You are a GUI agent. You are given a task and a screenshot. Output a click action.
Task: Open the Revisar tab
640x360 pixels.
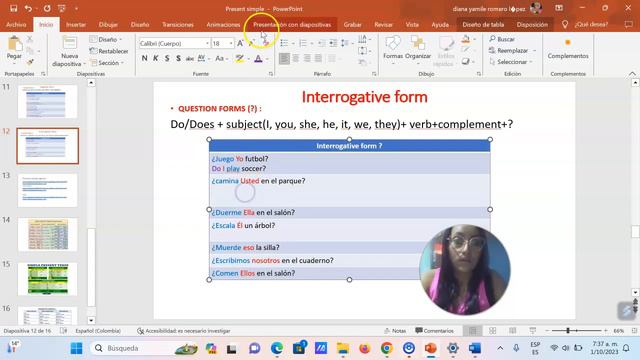383,24
